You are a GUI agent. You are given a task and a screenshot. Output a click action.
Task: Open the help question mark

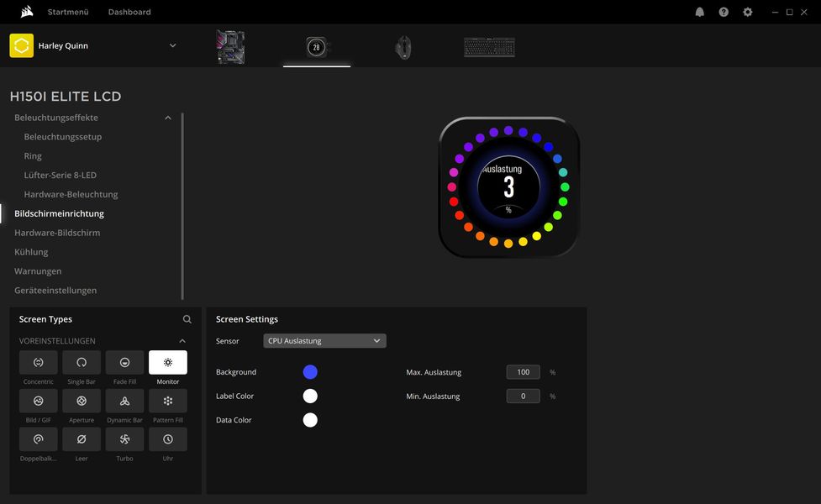pos(724,12)
